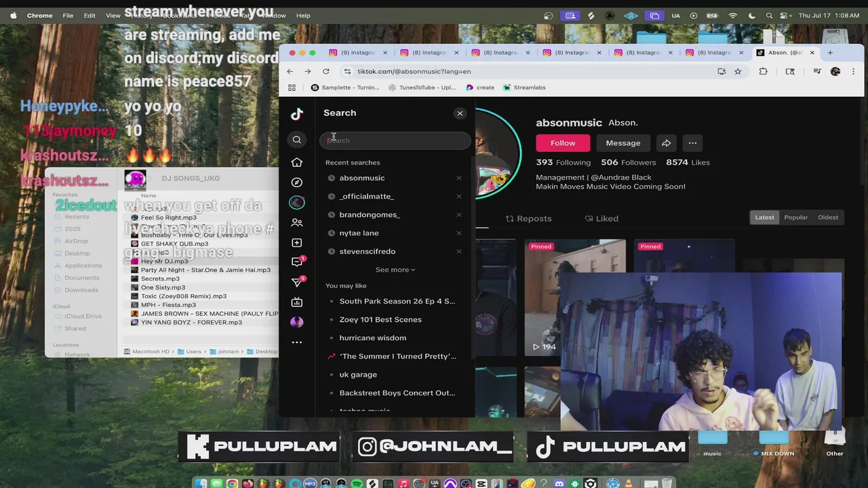The image size is (868, 488).
Task: Click Chrome forward arrow
Action: 308,71
